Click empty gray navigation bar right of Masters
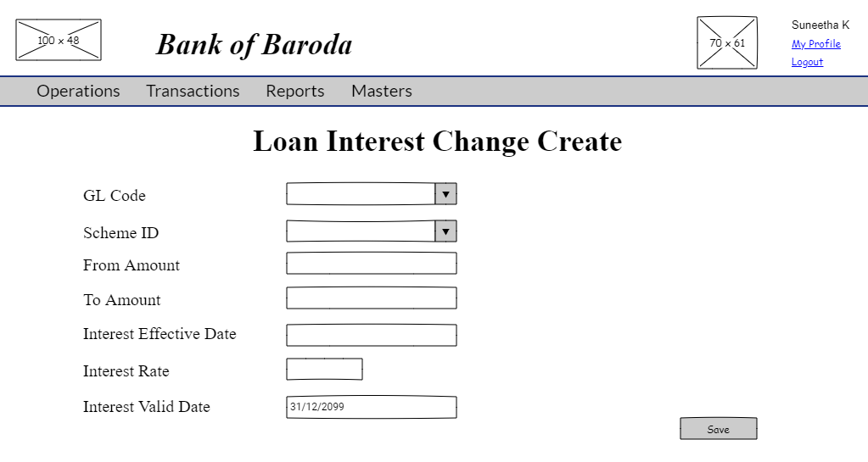The height and width of the screenshot is (462, 868). pyautogui.click(x=636, y=91)
